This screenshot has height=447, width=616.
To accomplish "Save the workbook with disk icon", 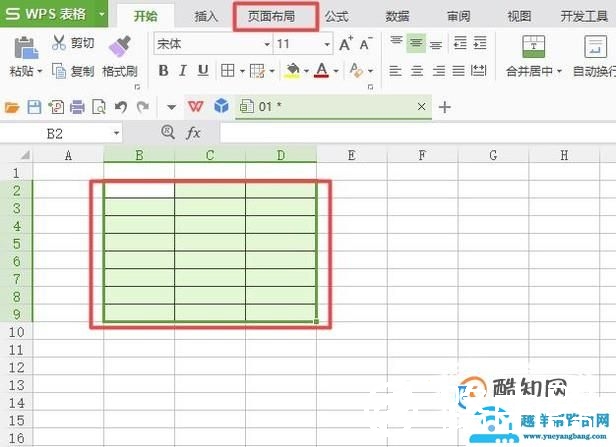I will [x=34, y=106].
